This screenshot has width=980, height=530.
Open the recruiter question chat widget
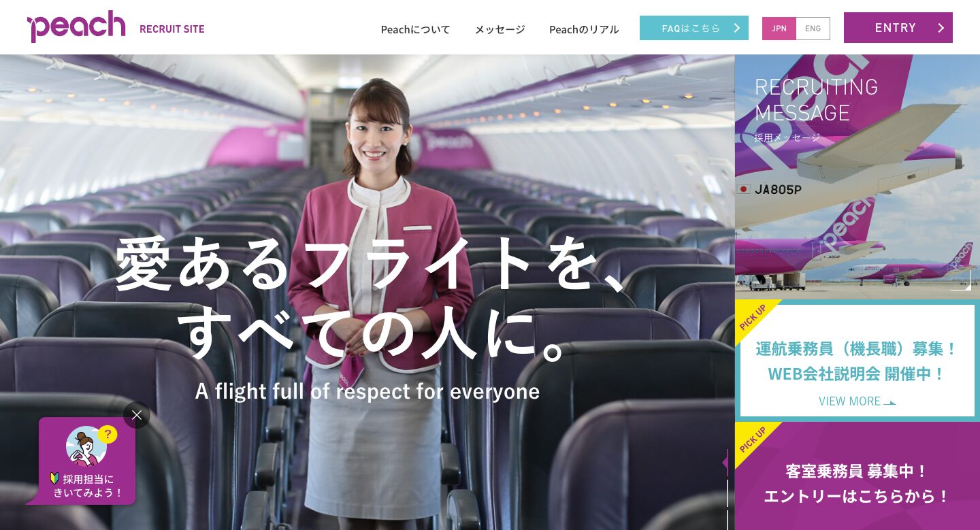coord(86,461)
